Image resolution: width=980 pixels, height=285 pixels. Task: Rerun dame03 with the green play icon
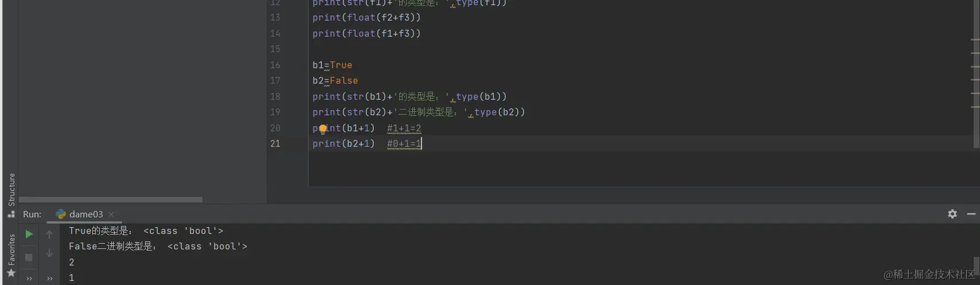pyautogui.click(x=29, y=234)
